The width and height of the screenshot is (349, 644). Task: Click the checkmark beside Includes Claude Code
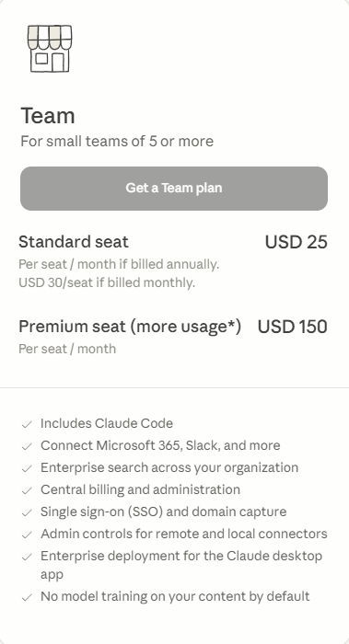point(27,424)
